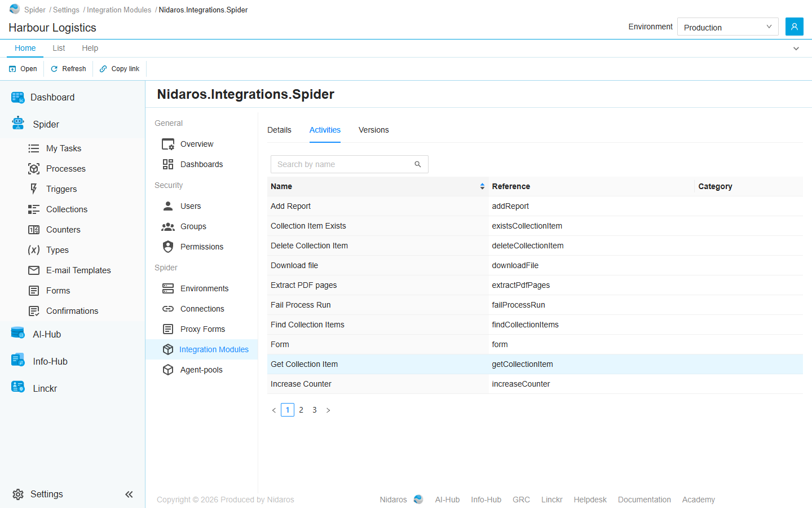Go to page 3
This screenshot has width=812, height=508.
315,410
